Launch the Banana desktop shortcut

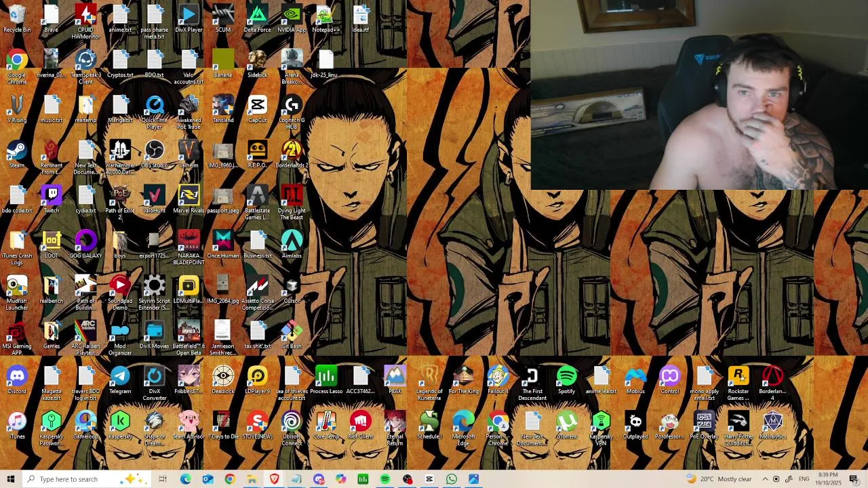223,64
